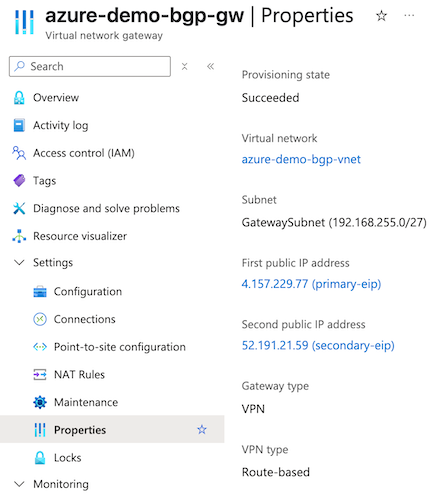Screen dimensions: 440x498
Task: Toggle the favorite star beside page title
Action: coord(381,16)
